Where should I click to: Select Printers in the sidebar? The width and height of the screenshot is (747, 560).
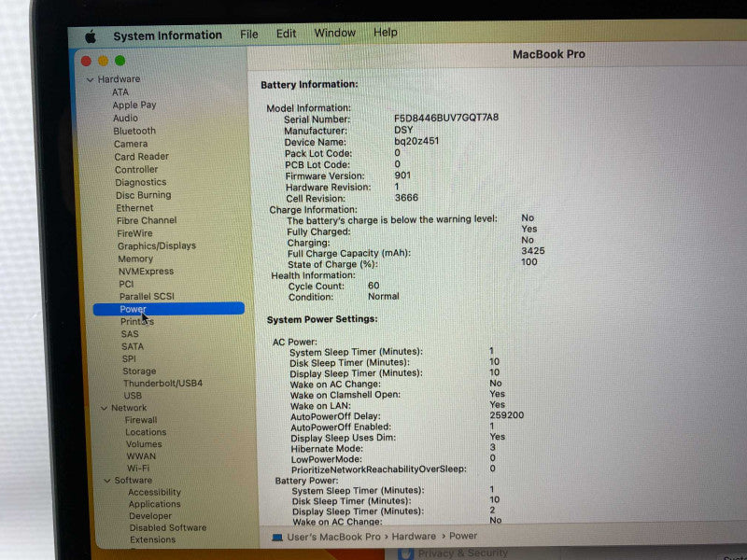click(137, 322)
